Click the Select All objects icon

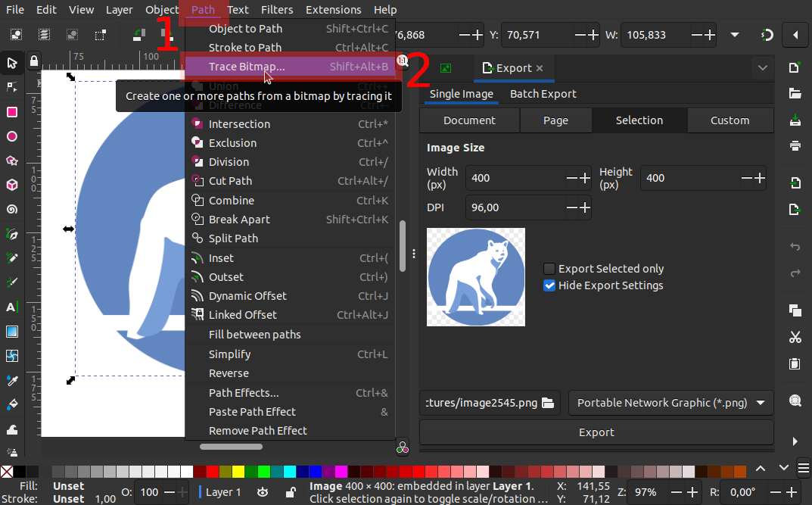click(x=17, y=35)
